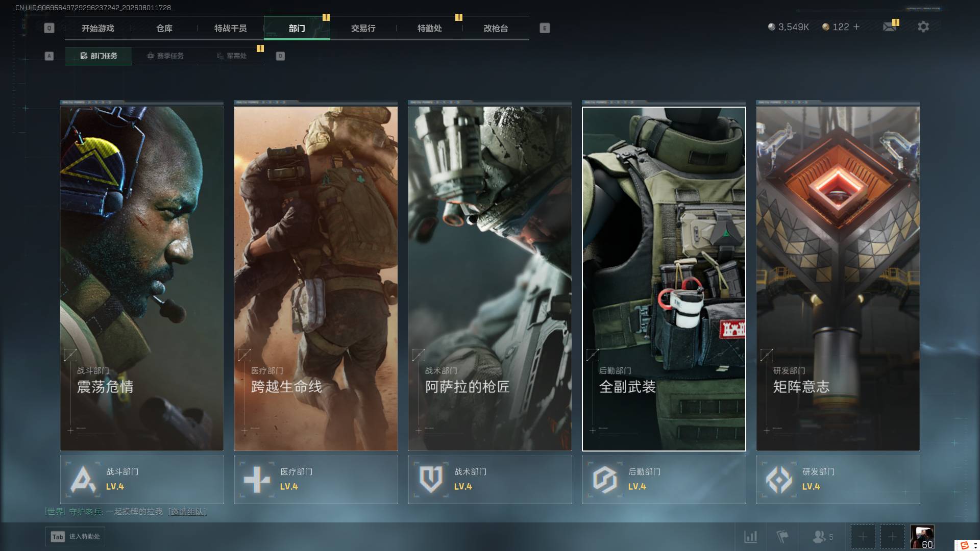Viewport: 980px width, 551px height.
Task: Select the 阿萨拉的枪匠 mission card
Action: click(490, 279)
